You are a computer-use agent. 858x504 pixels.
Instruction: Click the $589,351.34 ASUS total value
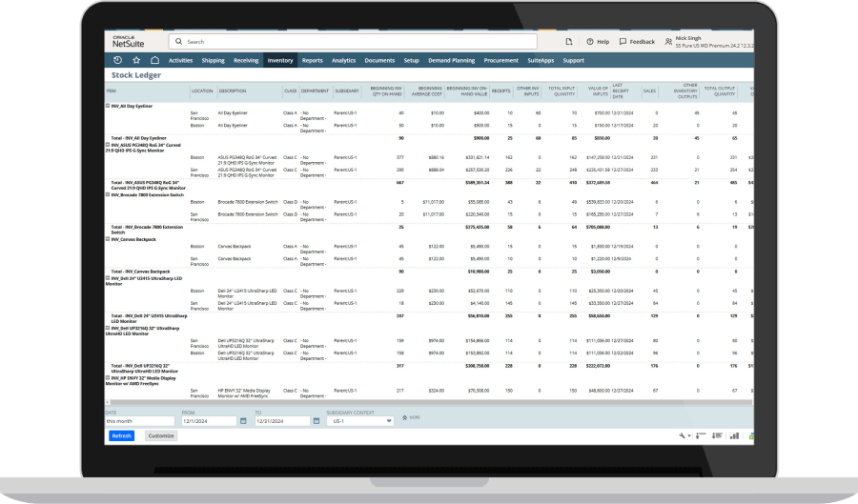(478, 183)
